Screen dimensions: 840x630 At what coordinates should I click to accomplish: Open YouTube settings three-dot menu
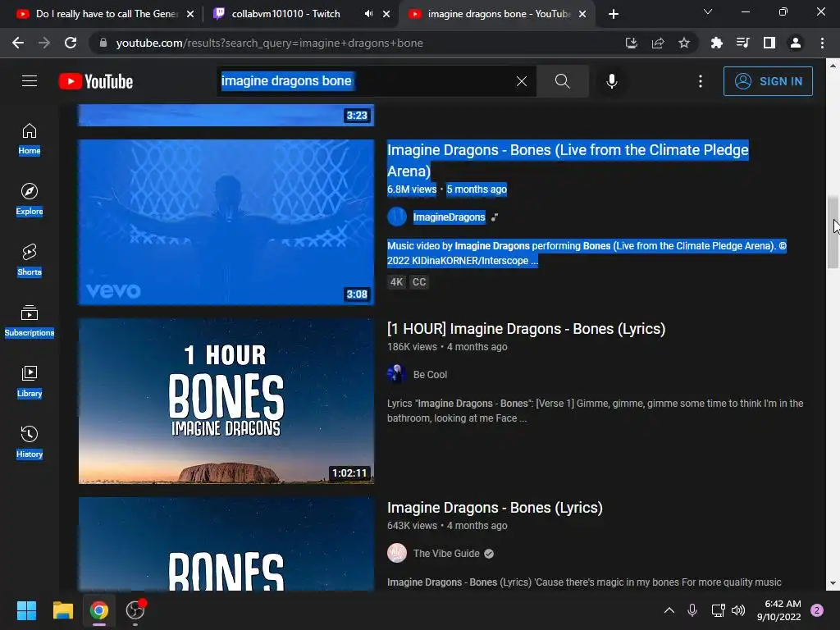(701, 81)
